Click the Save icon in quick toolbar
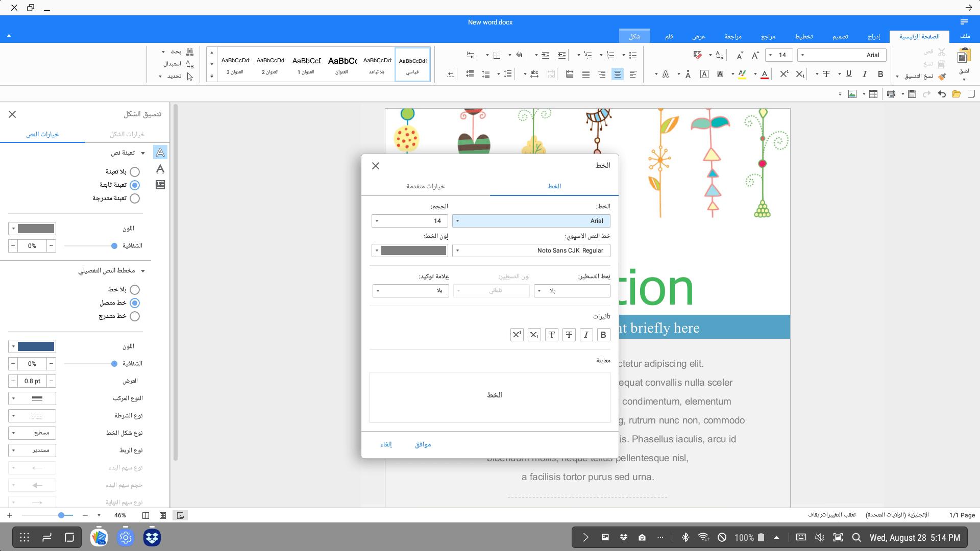980x551 pixels. pyautogui.click(x=912, y=94)
